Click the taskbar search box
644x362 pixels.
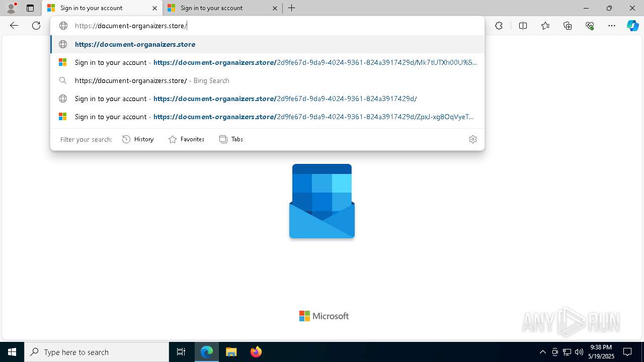97,352
